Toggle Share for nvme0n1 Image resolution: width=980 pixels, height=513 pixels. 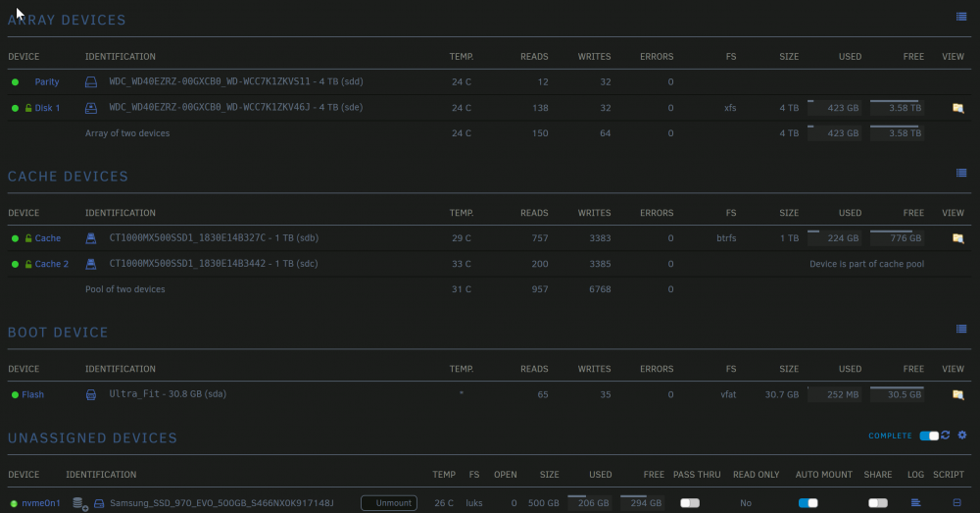pos(878,503)
